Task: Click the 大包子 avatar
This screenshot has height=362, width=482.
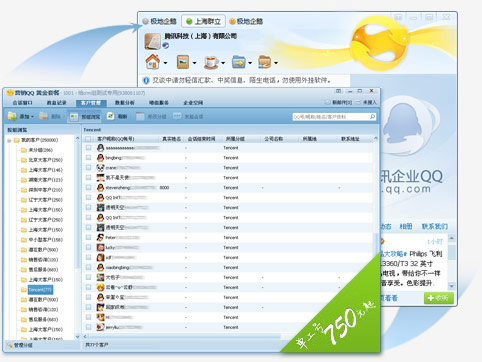Action: pos(100,277)
